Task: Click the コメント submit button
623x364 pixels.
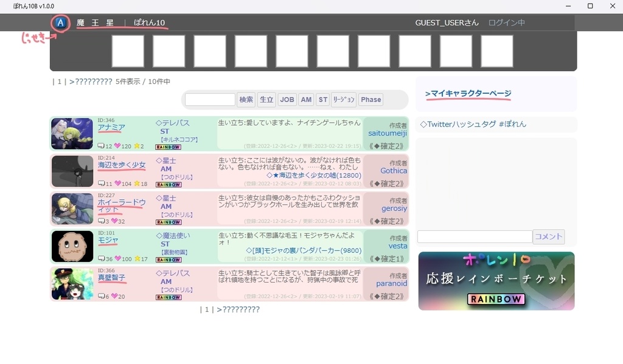Action: [549, 236]
